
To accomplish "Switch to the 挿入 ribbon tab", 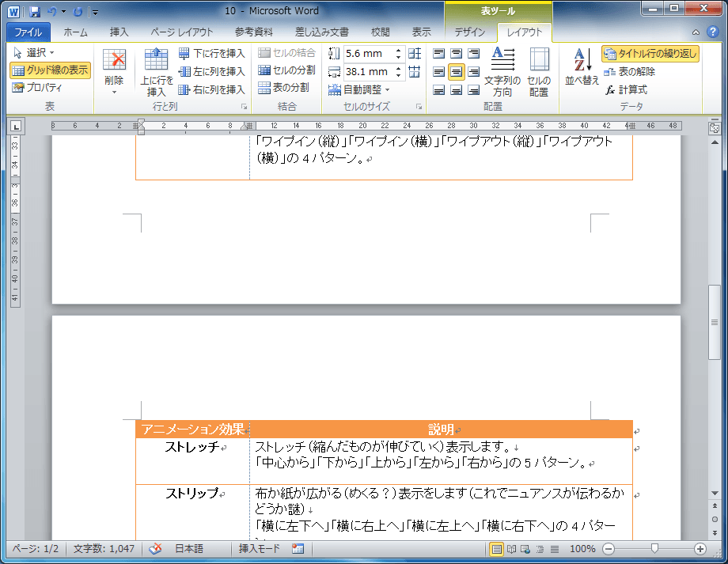I will pyautogui.click(x=119, y=32).
